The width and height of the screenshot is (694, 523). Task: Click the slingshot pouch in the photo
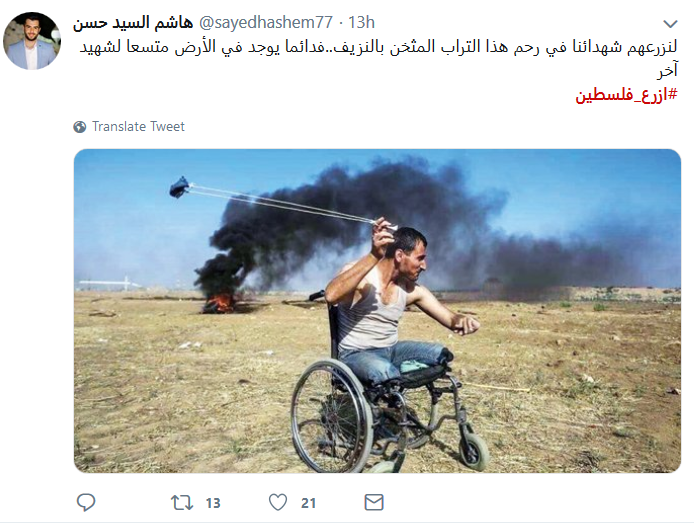point(179,187)
